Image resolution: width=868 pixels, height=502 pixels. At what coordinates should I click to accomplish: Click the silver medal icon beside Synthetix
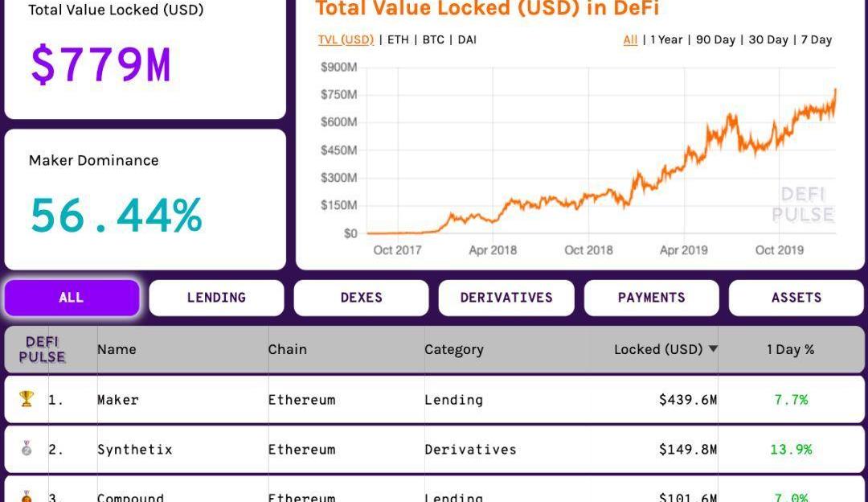click(27, 449)
